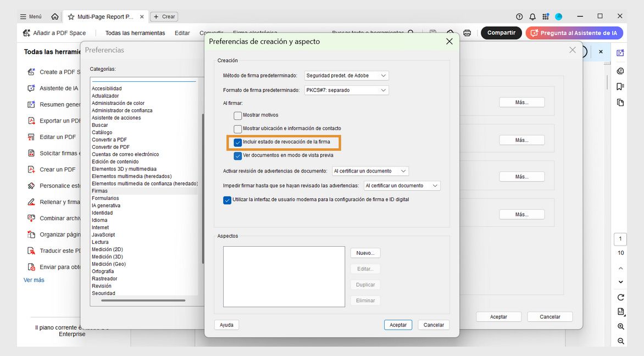Open Solicitar firmas tool
Viewport: 644px width, 356px height.
coord(54,153)
